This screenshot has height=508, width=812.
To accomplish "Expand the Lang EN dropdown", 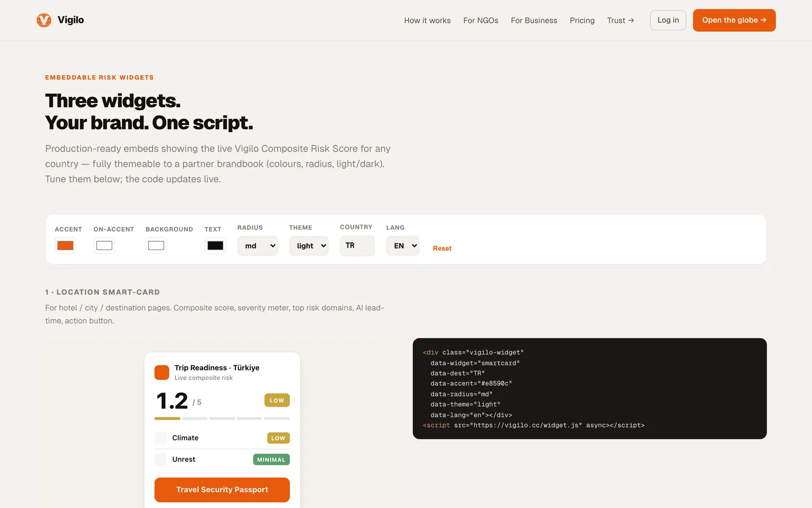I will [402, 246].
